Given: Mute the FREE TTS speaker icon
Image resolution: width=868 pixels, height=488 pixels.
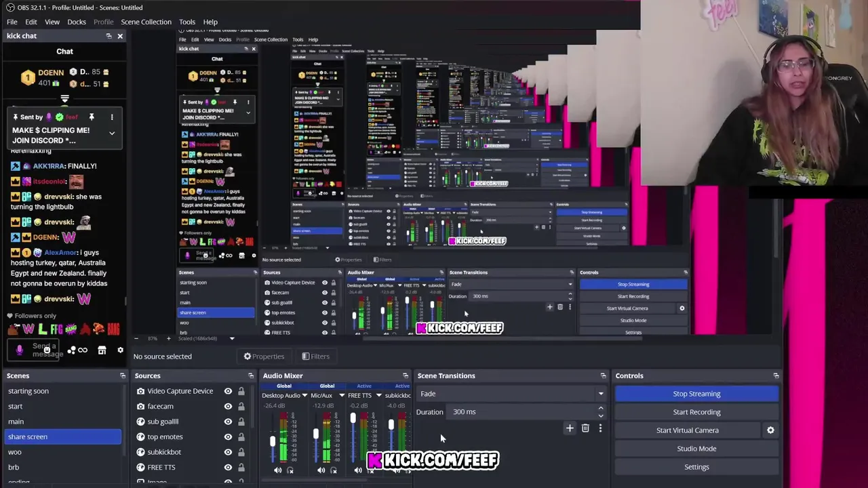Looking at the screenshot, I should tap(358, 470).
